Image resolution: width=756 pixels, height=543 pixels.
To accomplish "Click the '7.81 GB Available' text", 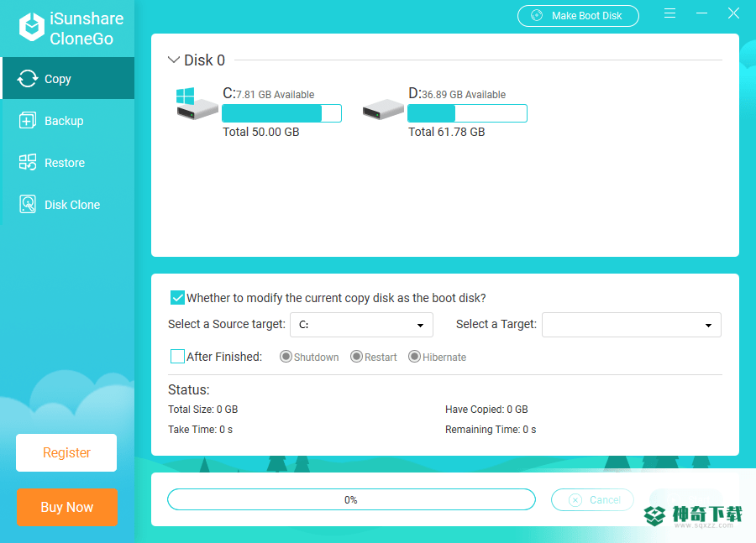I will point(276,95).
